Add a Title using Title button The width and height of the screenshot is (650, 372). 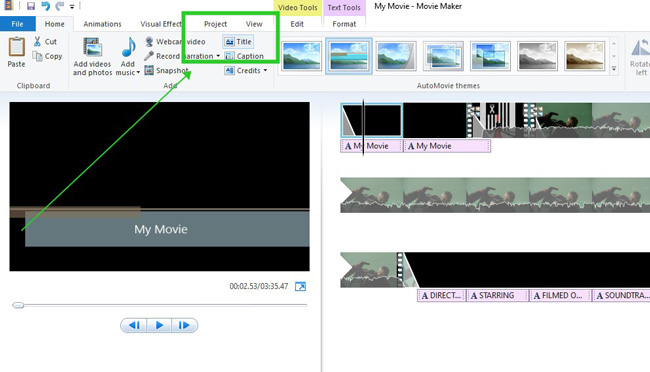tap(238, 41)
